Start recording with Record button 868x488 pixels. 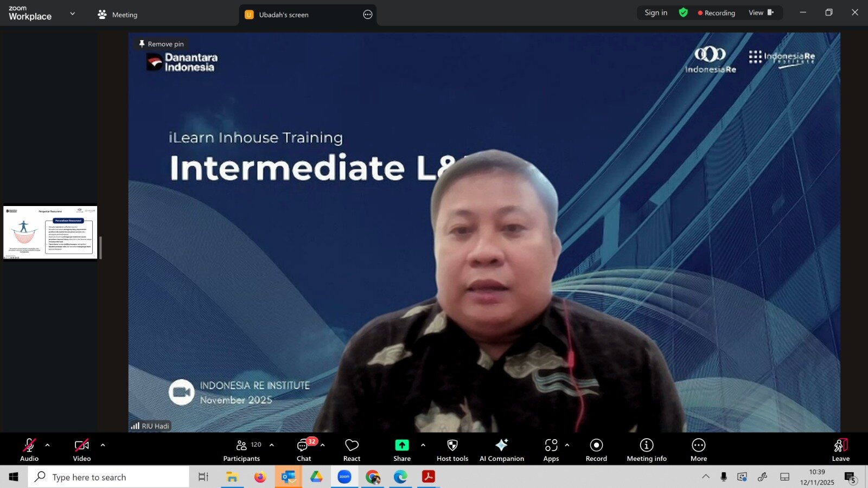tap(596, 450)
